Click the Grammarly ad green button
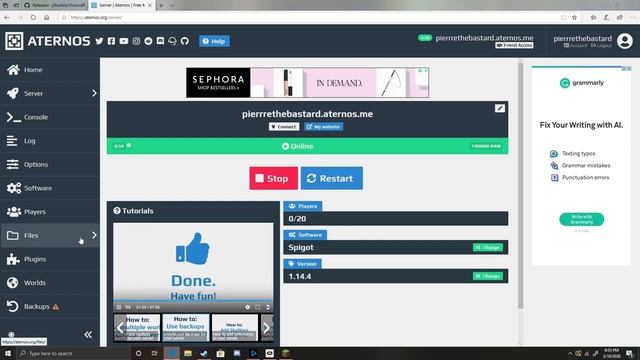This screenshot has width=640, height=360. tap(582, 219)
